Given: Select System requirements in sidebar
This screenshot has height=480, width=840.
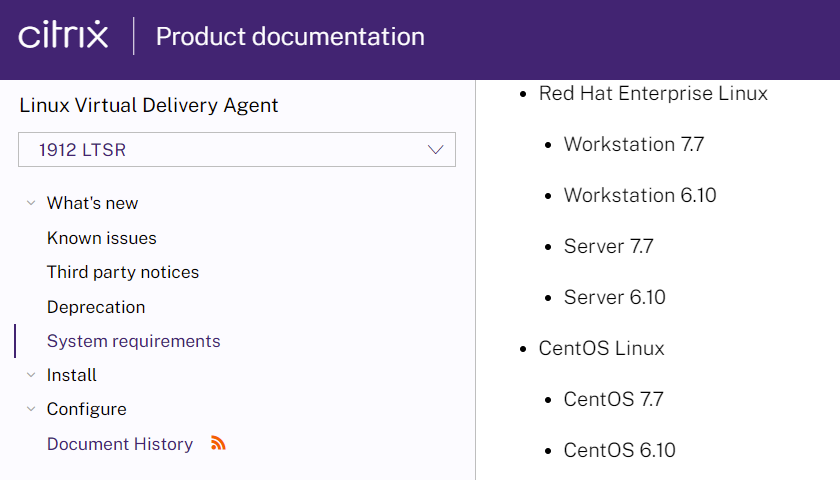Looking at the screenshot, I should tap(133, 341).
